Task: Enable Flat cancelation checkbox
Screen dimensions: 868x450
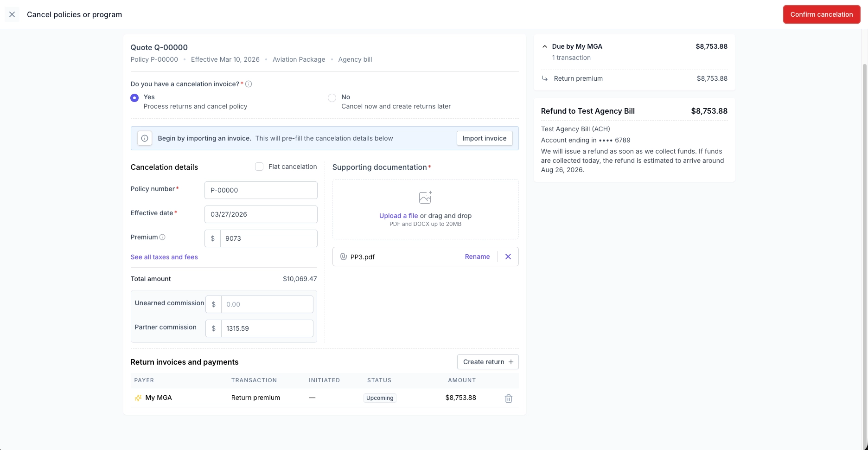Action: click(259, 167)
